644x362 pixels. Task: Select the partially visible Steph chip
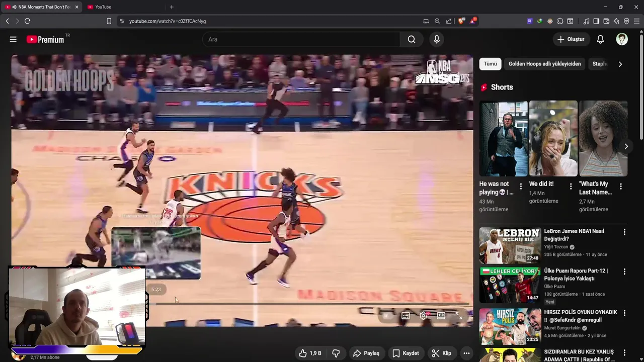tap(600, 64)
